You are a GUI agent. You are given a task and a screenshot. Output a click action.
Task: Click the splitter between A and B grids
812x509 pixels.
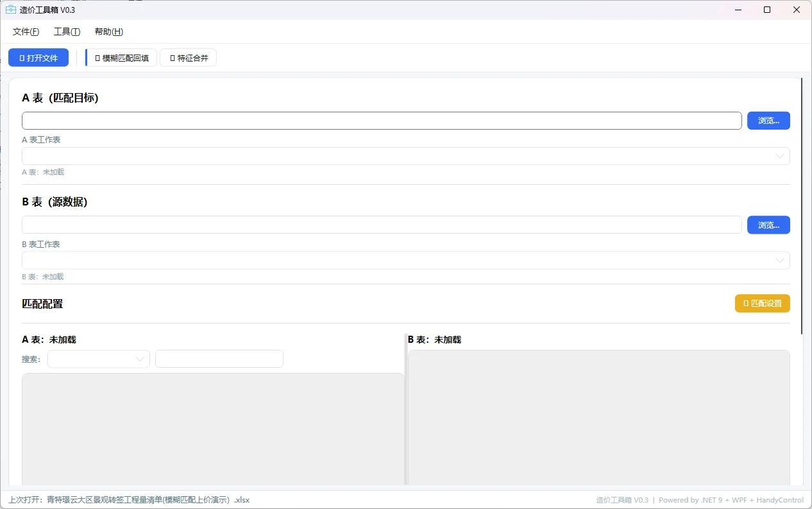point(406,410)
